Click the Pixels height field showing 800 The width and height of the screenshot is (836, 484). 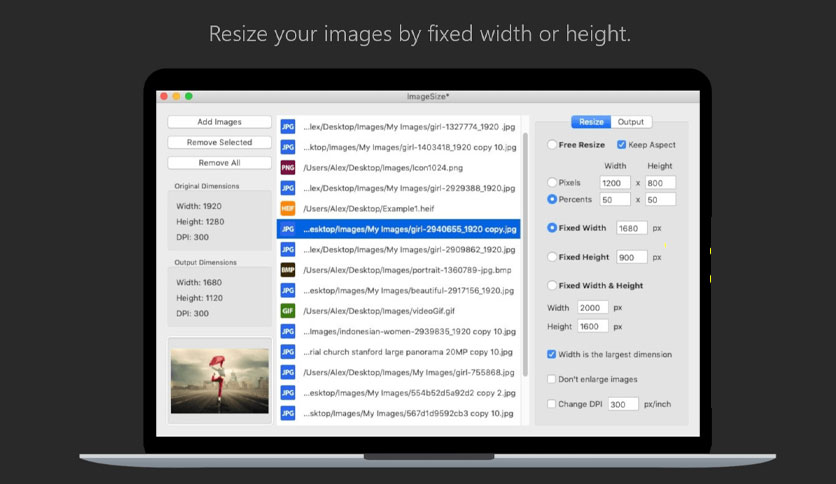pos(660,183)
